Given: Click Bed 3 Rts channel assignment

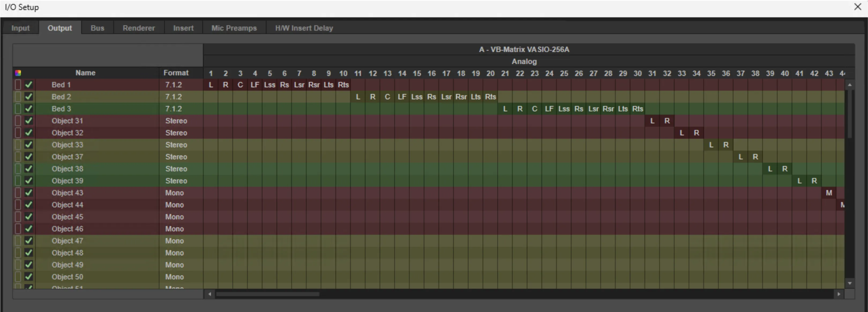Looking at the screenshot, I should (638, 109).
